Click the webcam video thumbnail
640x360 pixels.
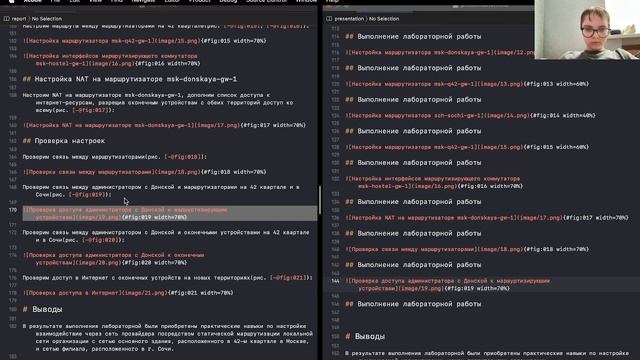point(587,29)
